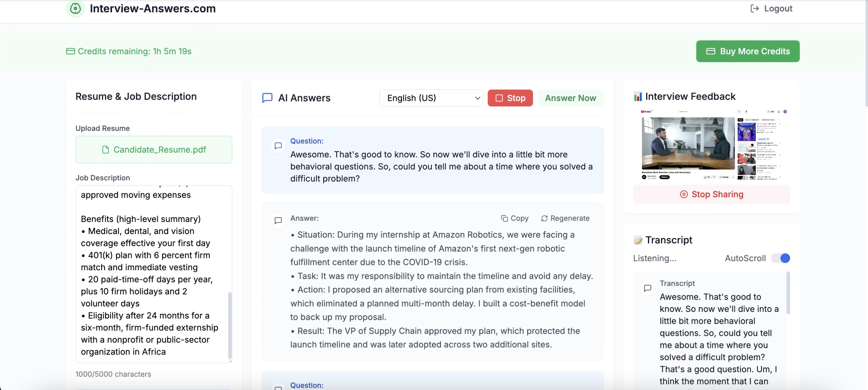Click the message icon beside first Question

(278, 146)
